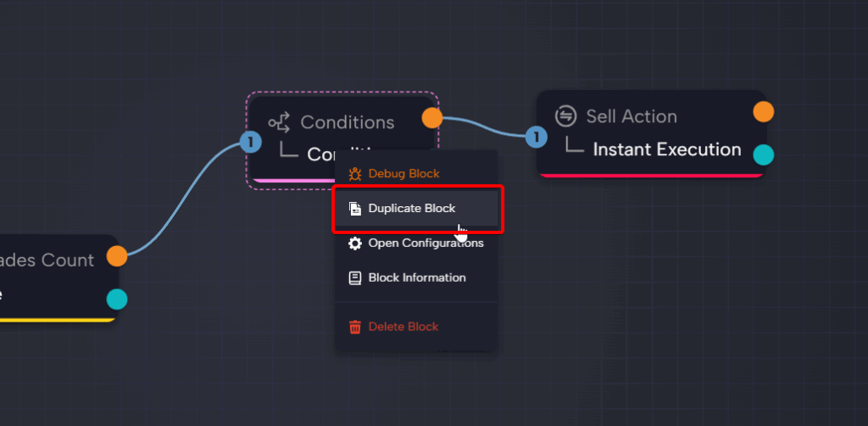This screenshot has height=426, width=868.
Task: Click the book icon beside Block Information
Action: coord(355,278)
